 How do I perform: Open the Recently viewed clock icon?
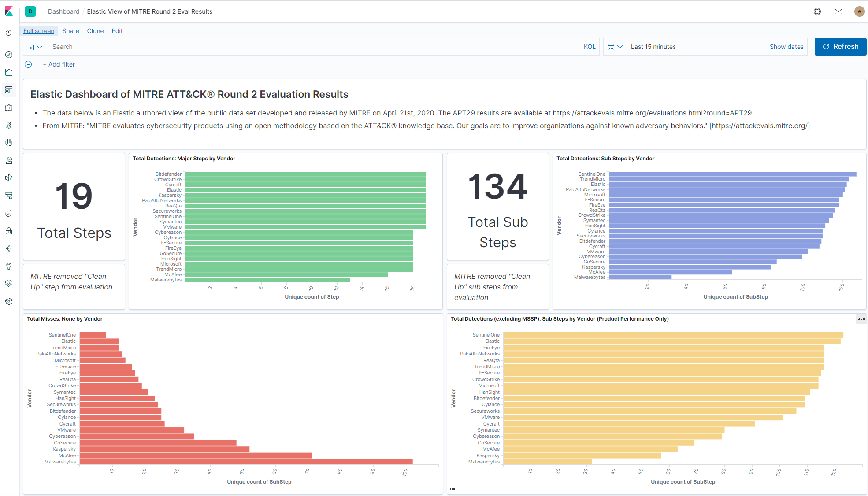click(9, 33)
